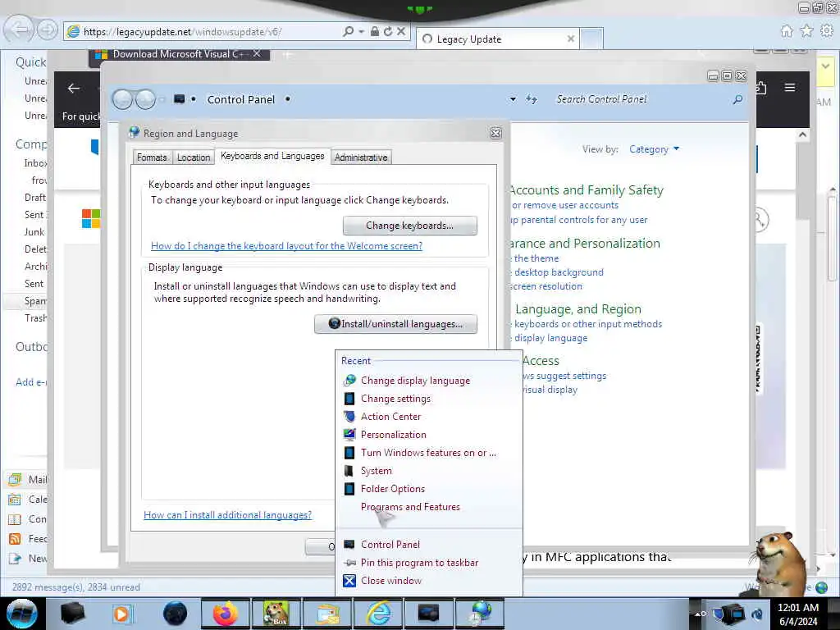840x630 pixels.
Task: Click Control Panel back navigation button
Action: coord(123,99)
